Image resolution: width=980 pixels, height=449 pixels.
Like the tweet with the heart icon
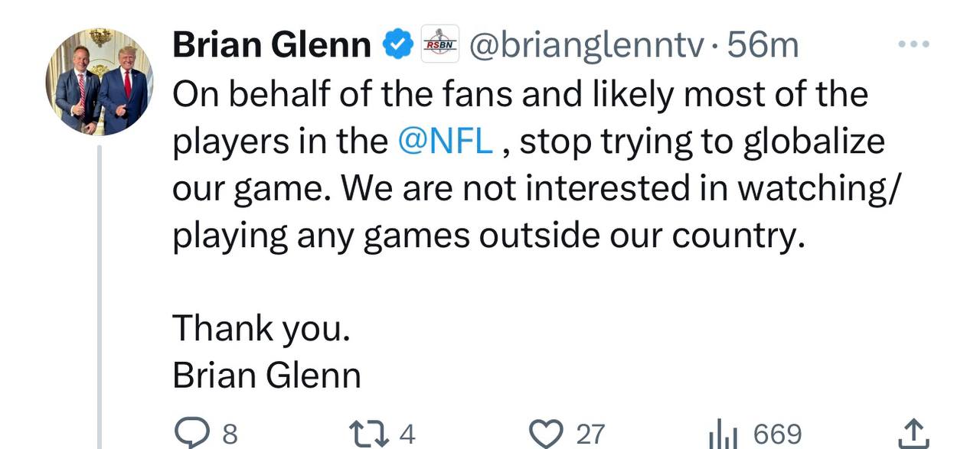pyautogui.click(x=547, y=434)
